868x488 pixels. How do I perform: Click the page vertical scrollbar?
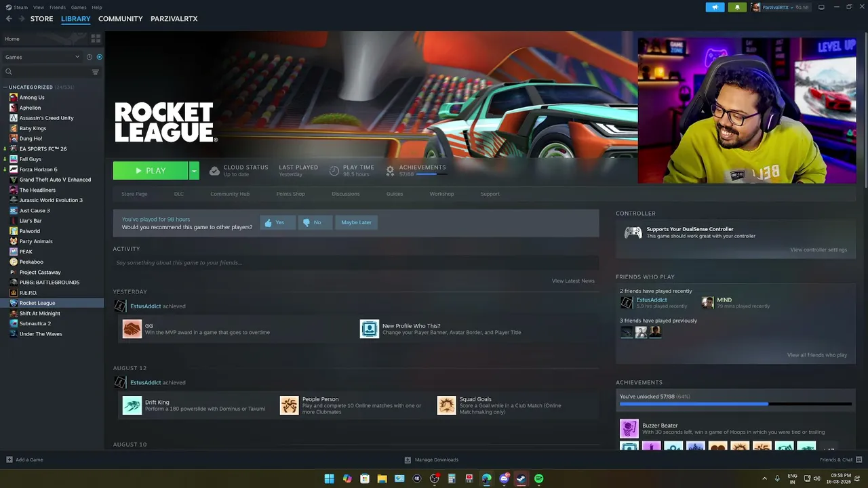(x=865, y=108)
